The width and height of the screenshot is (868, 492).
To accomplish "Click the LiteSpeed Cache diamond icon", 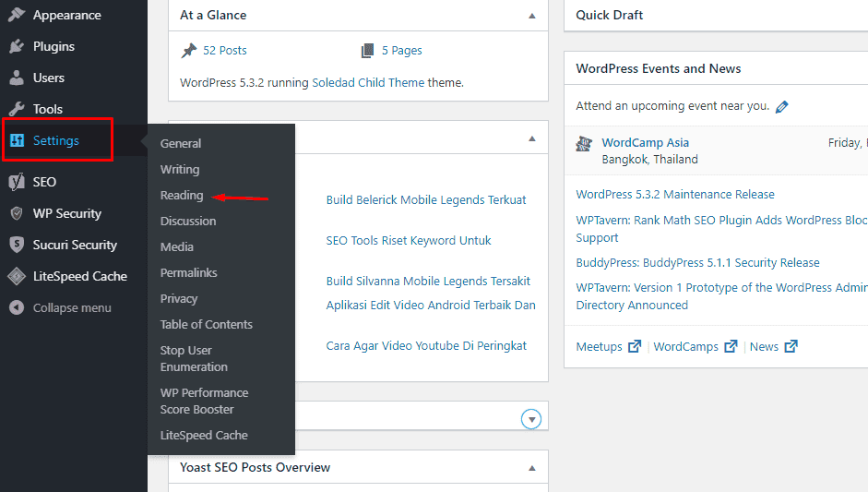I will click(17, 276).
